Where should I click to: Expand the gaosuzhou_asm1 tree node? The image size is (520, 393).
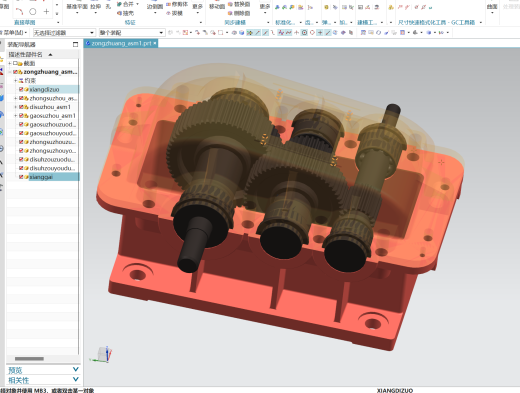pos(15,116)
